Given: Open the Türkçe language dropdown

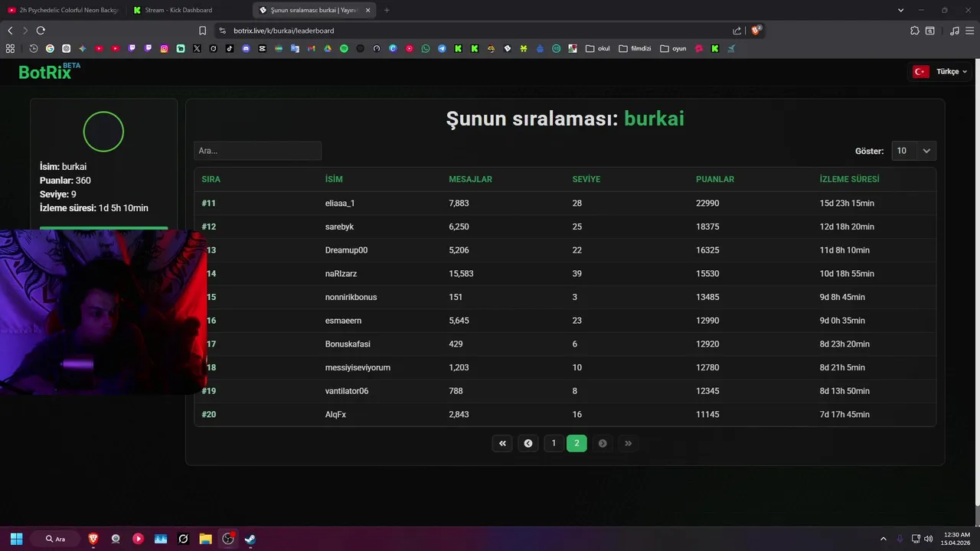Looking at the screenshot, I should click(x=939, y=71).
